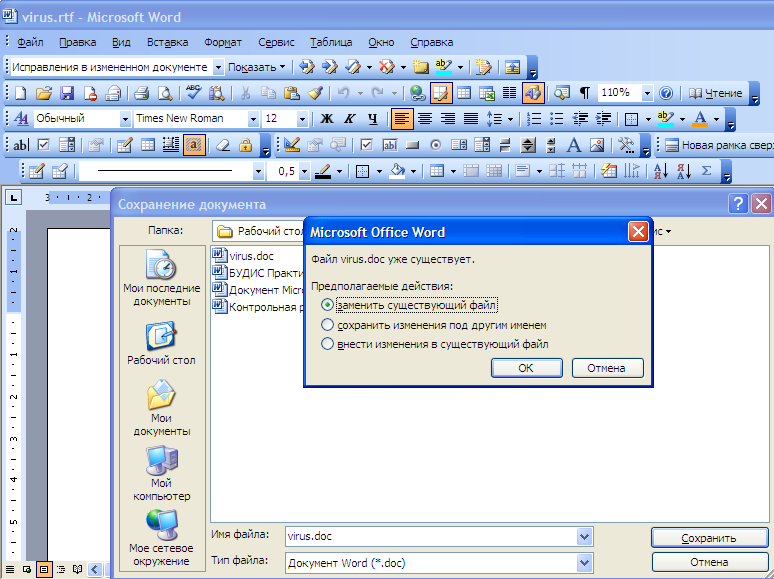Open the Формат menu

click(x=223, y=42)
